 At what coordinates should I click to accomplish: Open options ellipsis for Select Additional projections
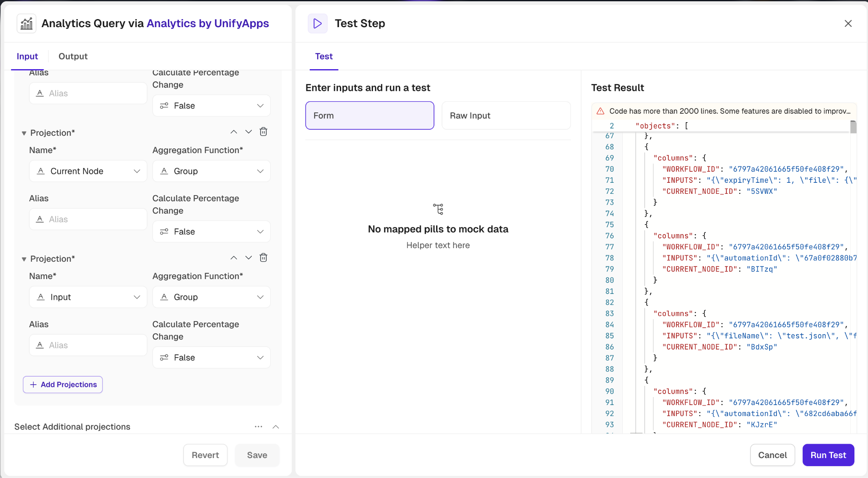[259, 427]
